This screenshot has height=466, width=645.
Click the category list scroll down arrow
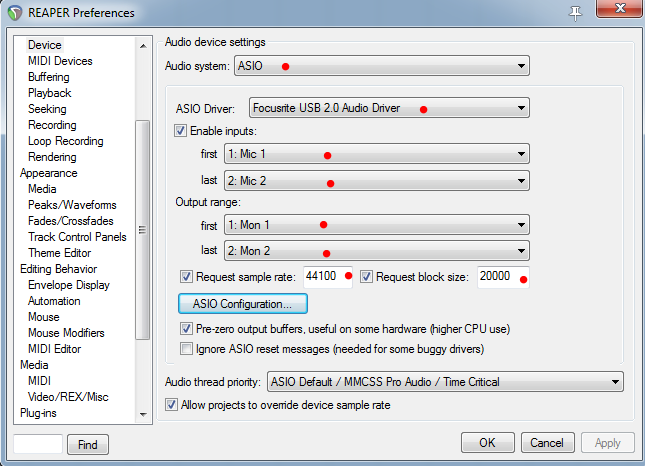(x=143, y=415)
